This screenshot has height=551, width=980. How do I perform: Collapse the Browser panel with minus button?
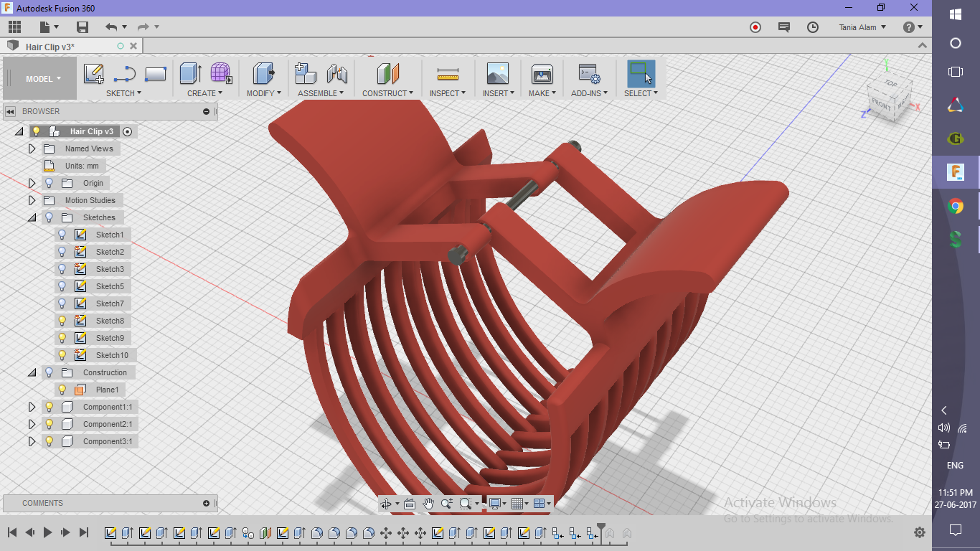tap(206, 111)
